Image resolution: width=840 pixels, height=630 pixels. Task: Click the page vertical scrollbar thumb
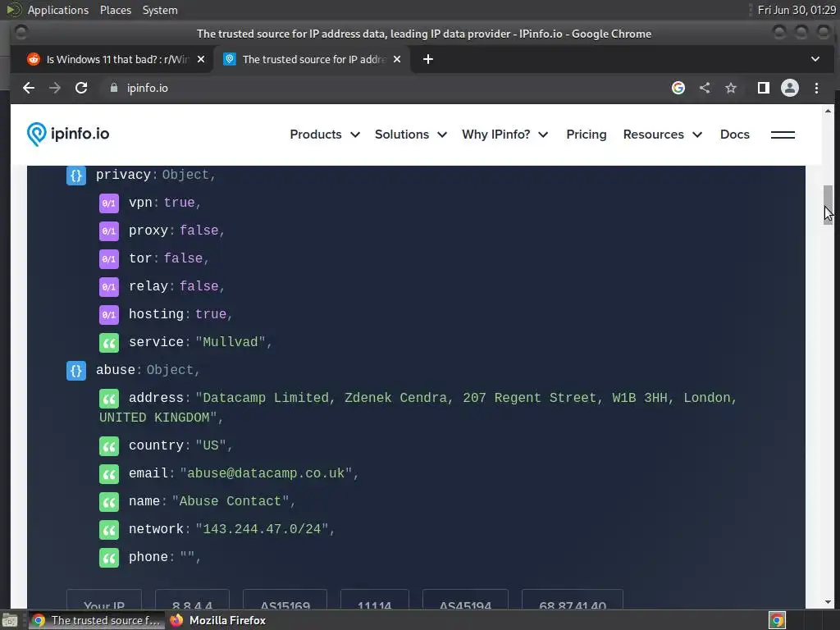(x=829, y=204)
